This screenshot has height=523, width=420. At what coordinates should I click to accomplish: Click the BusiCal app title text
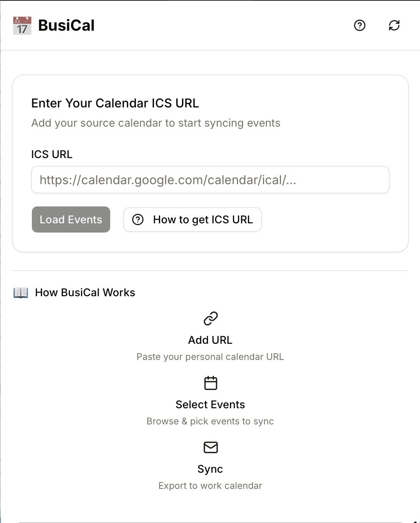pyautogui.click(x=66, y=25)
